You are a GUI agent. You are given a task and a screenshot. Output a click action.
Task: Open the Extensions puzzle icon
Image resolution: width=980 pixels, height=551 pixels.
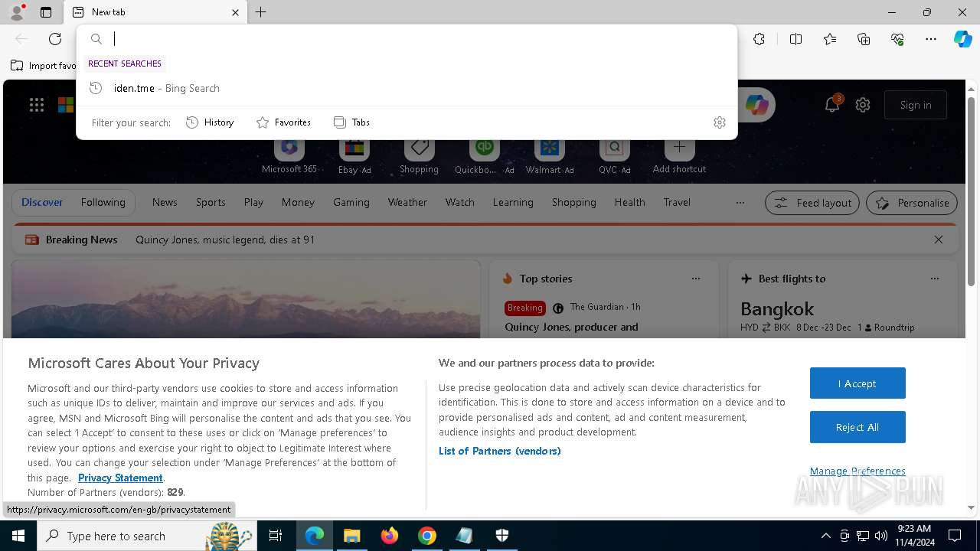759,39
